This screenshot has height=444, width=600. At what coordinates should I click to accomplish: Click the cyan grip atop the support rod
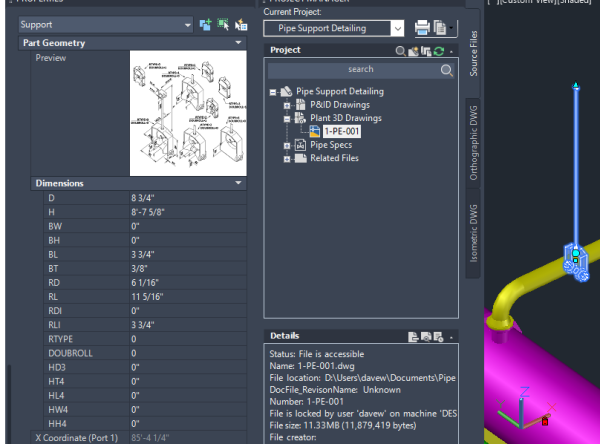coord(576,86)
